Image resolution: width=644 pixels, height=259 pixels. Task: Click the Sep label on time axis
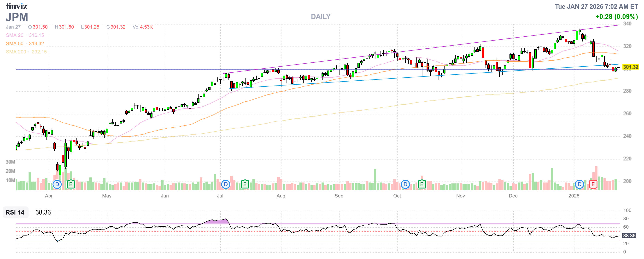coord(339,196)
